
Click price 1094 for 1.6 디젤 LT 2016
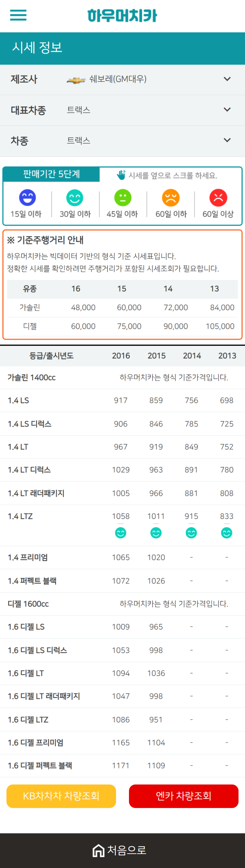pyautogui.click(x=121, y=673)
